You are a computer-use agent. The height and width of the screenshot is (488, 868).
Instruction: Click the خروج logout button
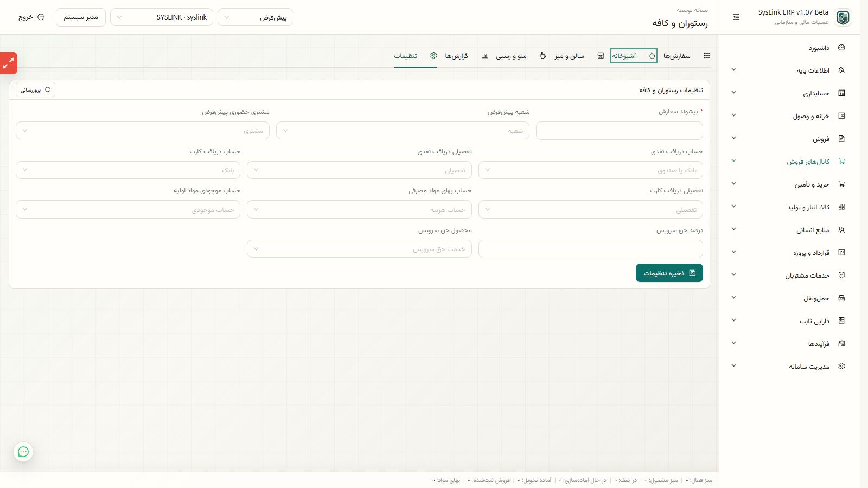coord(31,17)
